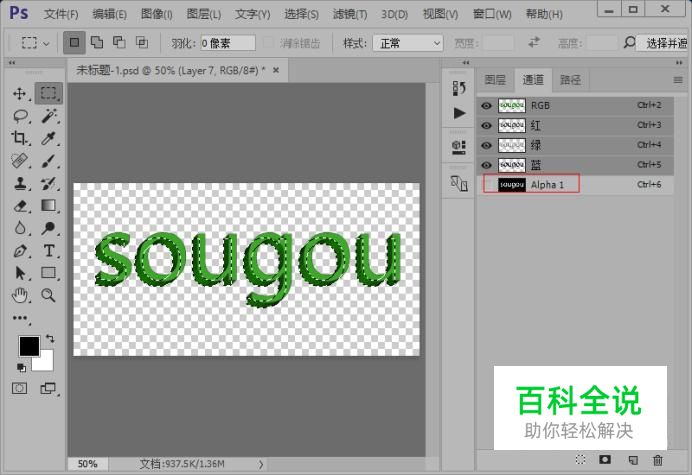Reset default foreground and background colors

[21, 367]
